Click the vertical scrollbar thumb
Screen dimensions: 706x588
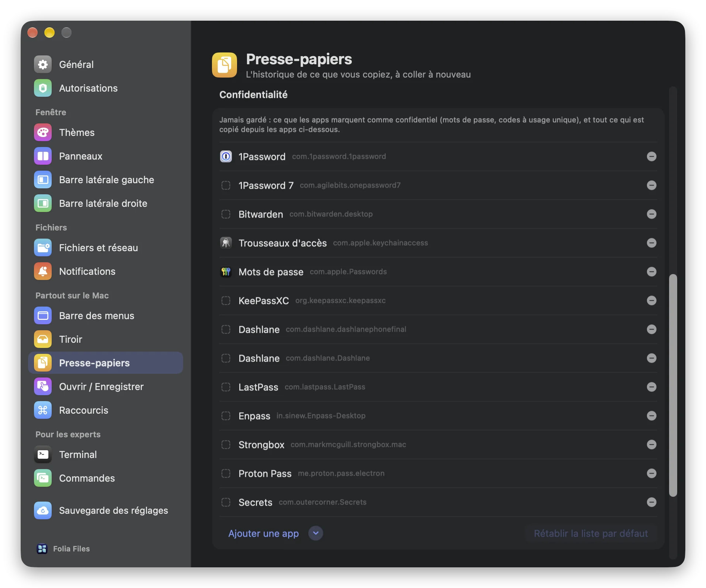coord(673,386)
